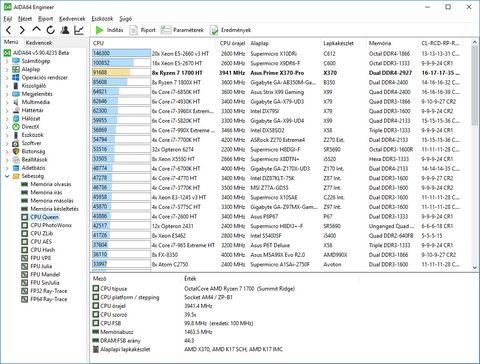The image size is (480, 364).
Task: Click the Back navigation arrow
Action: [9, 30]
